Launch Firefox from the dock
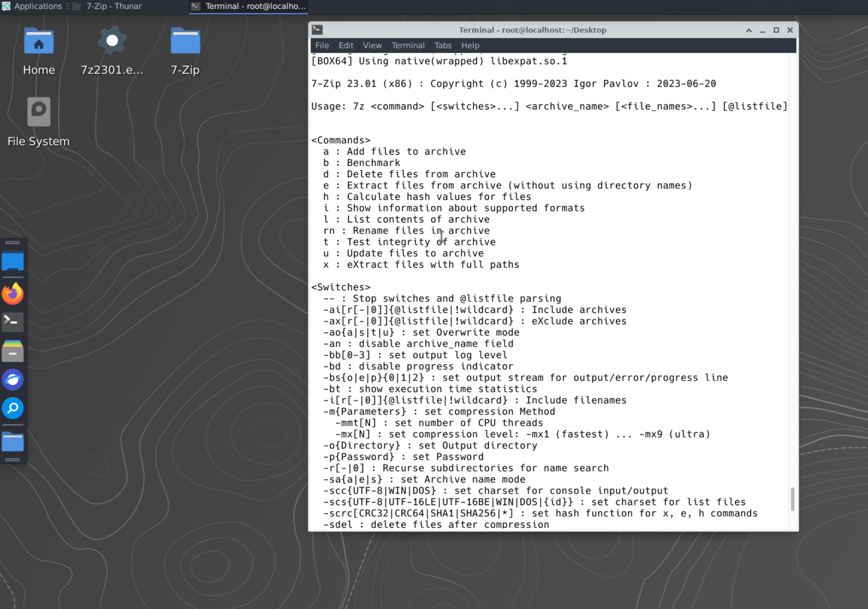868x609 pixels. click(x=13, y=294)
